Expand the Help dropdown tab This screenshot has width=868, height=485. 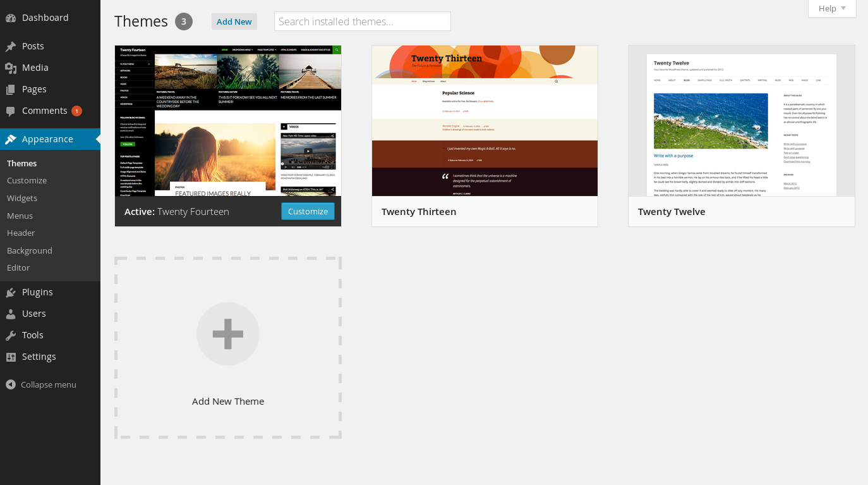(832, 8)
